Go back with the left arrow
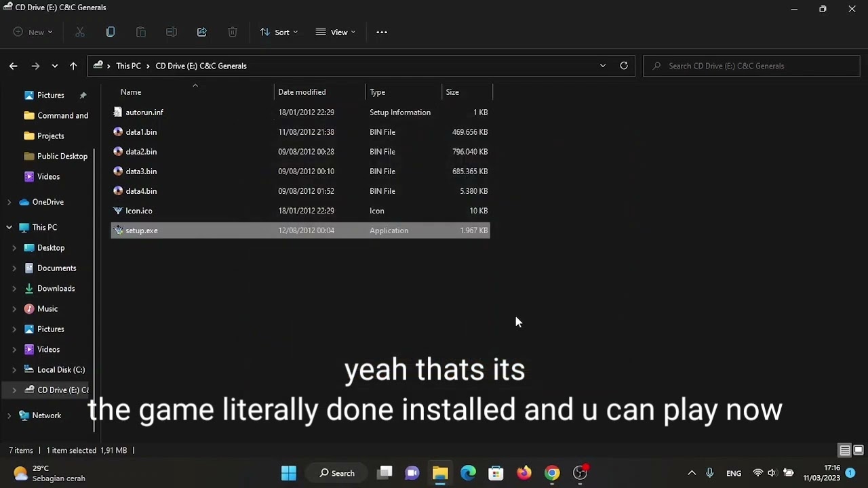Screen dimensions: 868x488 coord(14,66)
